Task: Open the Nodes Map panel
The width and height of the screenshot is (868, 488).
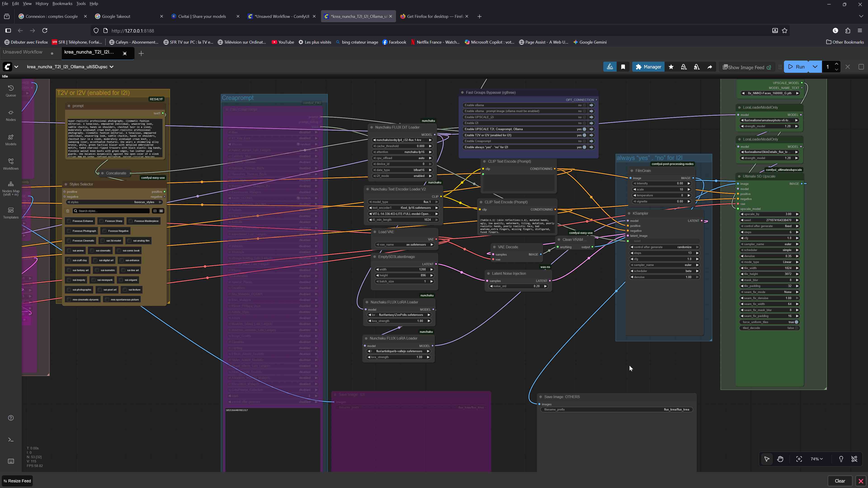Action: tap(11, 187)
